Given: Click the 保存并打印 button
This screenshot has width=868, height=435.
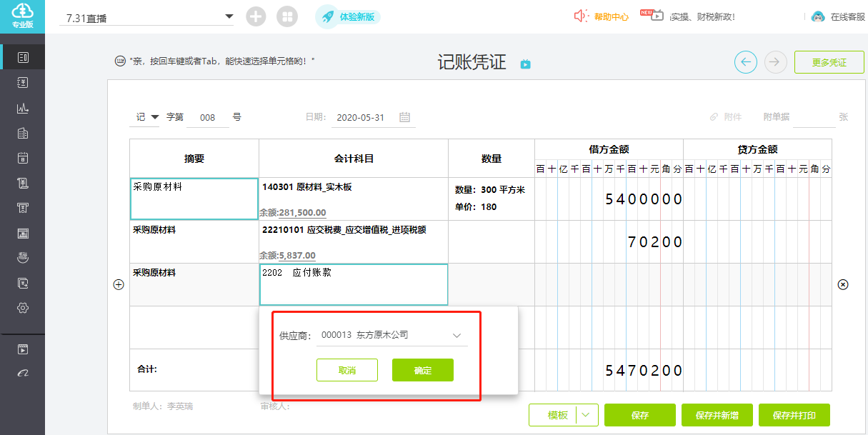Looking at the screenshot, I should pos(794,415).
